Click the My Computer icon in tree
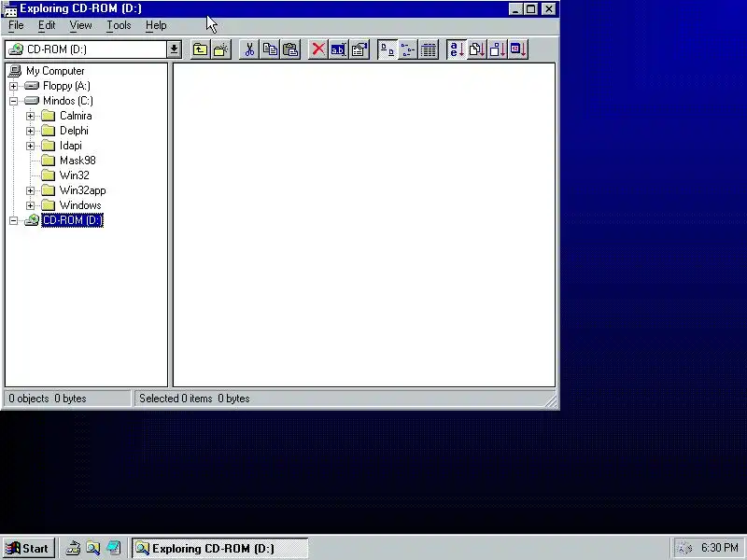The height and width of the screenshot is (560, 747). tap(15, 71)
